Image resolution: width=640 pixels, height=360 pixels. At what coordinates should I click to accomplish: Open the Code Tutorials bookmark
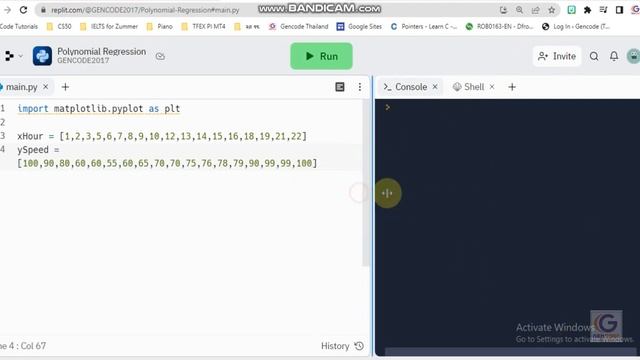point(19,27)
